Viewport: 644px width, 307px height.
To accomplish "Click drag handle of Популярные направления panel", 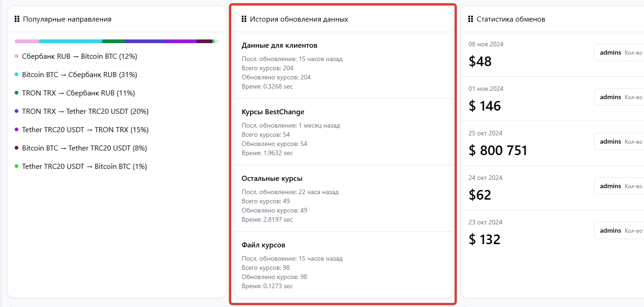I will tap(17, 19).
